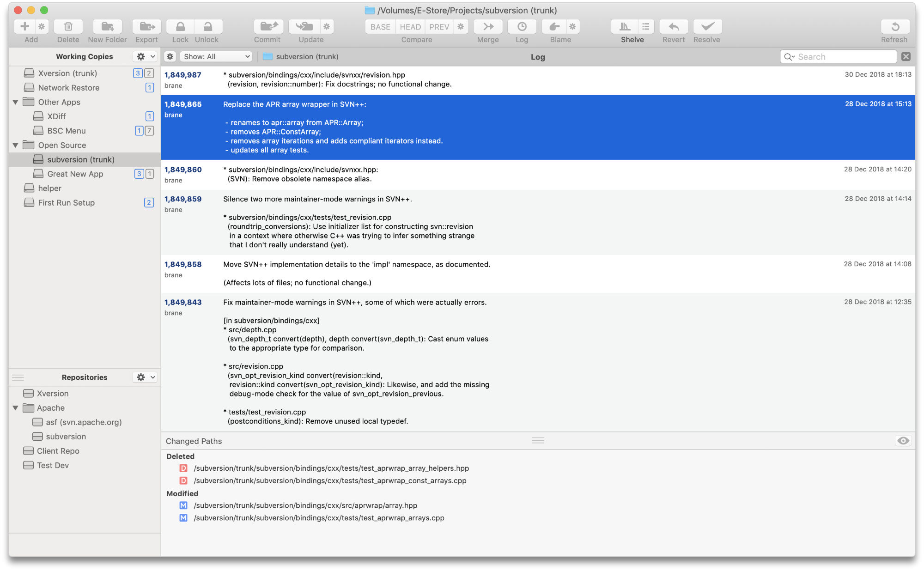This screenshot has height=571, width=924.
Task: Select revision 1,849,859 log entry
Action: pos(538,222)
